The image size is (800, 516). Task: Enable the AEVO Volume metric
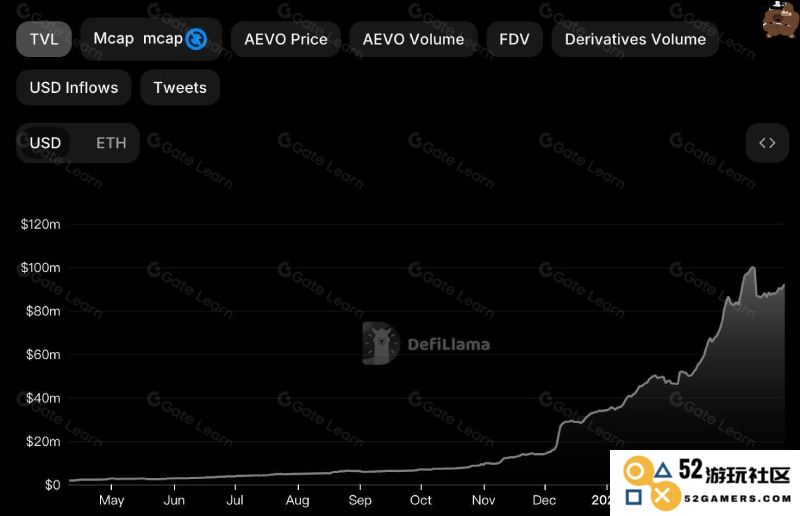pos(413,39)
